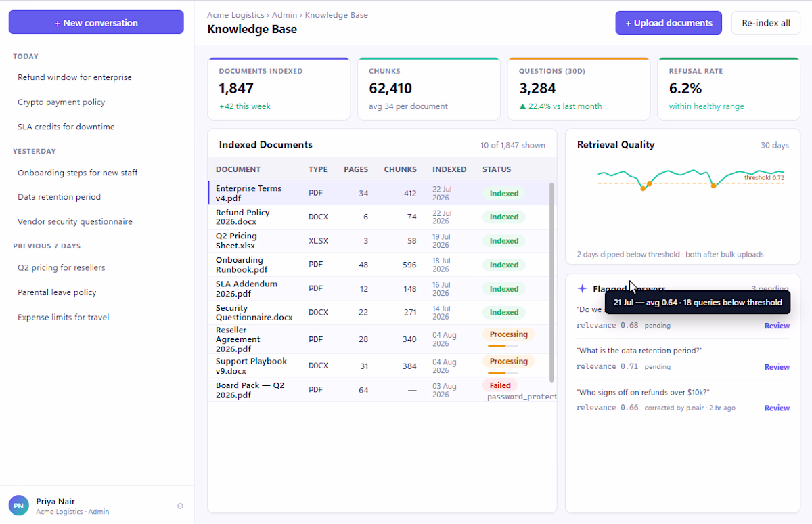Open the Questions (30D) stat card
Viewport: 812px width, 524px height.
[x=579, y=89]
